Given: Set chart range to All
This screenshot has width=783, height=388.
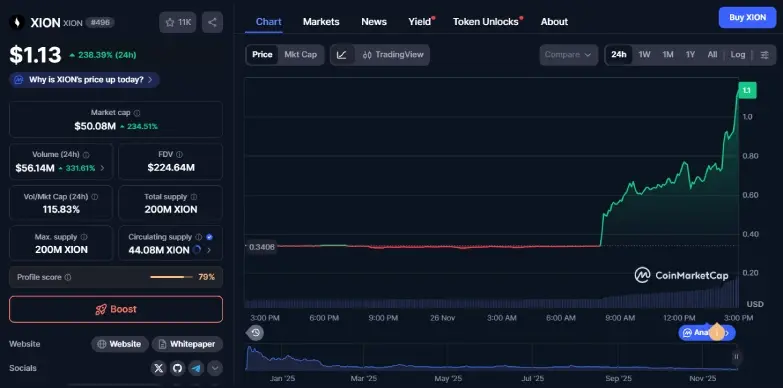Looking at the screenshot, I should tap(713, 55).
